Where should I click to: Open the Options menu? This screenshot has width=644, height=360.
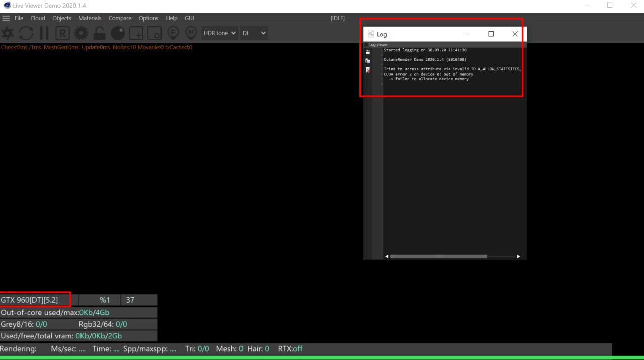click(148, 18)
